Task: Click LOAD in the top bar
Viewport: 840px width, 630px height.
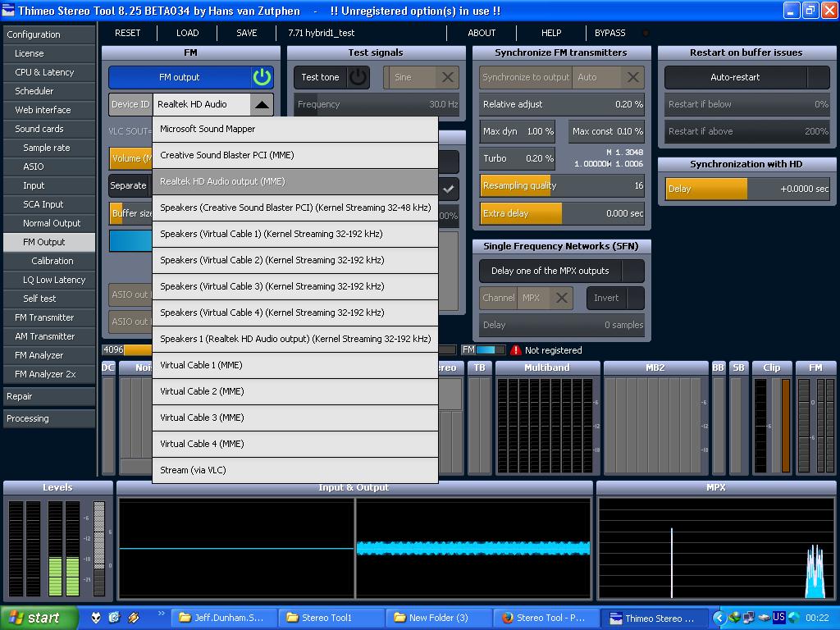Action: (x=188, y=33)
